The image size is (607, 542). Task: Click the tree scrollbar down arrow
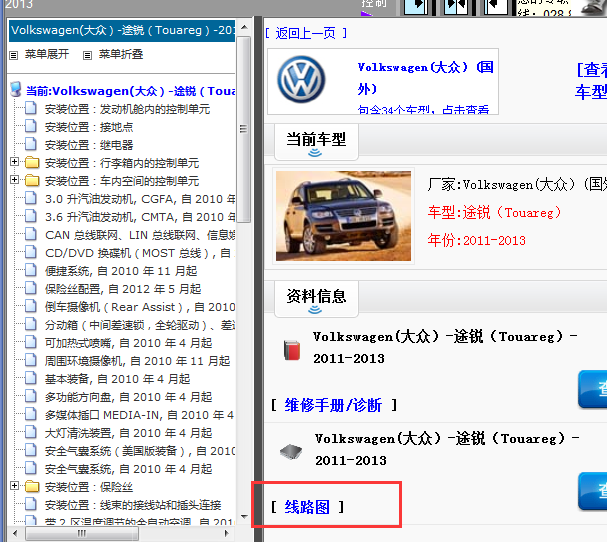pos(244,516)
